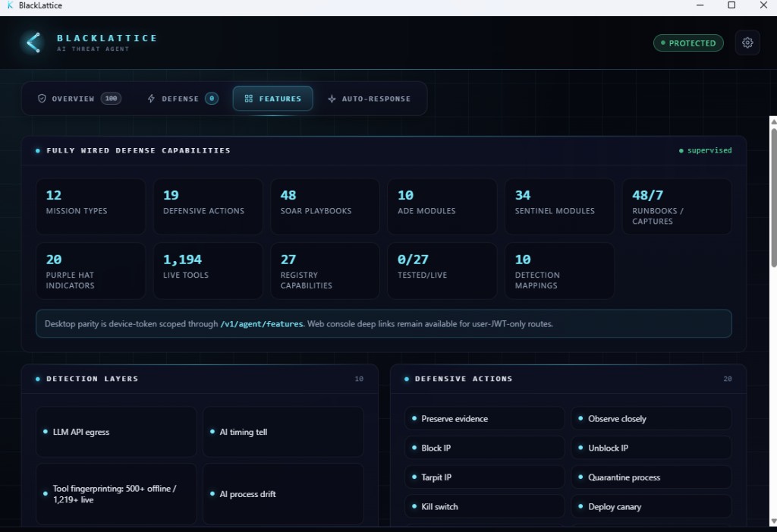Click the BLACKLATTICE brand title text
Image resolution: width=777 pixels, height=532 pixels.
click(106, 38)
